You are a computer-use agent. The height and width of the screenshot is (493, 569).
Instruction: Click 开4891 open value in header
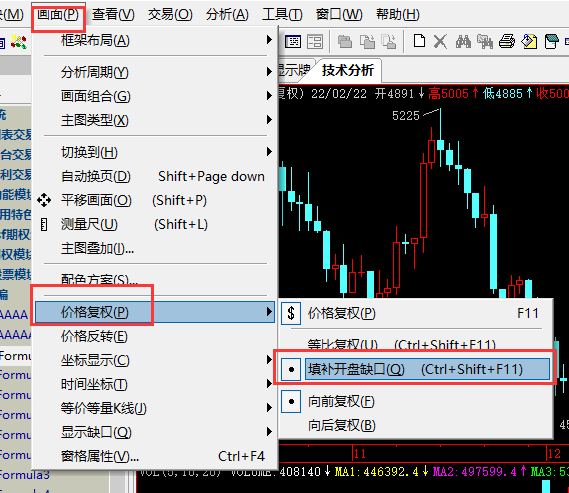coord(395,94)
